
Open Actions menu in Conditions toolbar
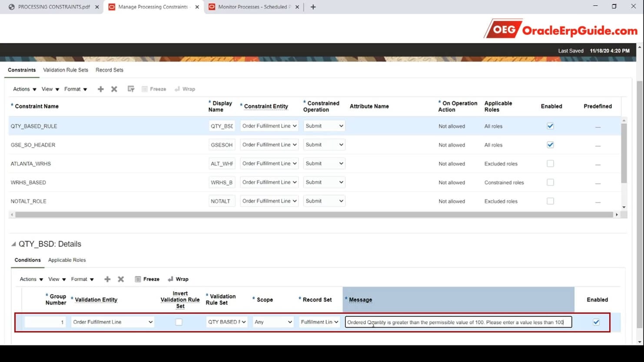pos(31,279)
